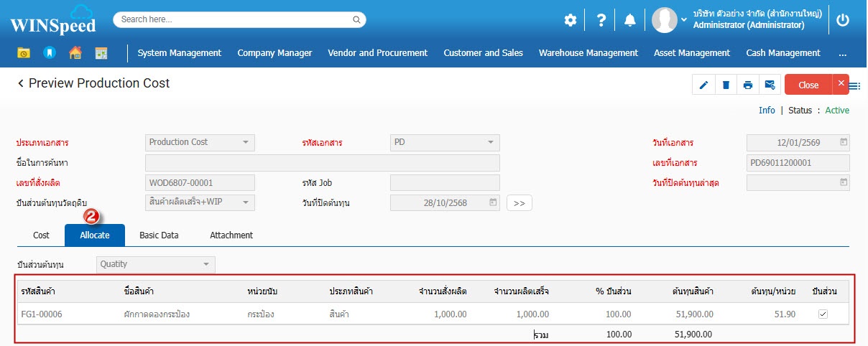This screenshot has width=868, height=346.
Task: Open the notifications bell
Action: pyautogui.click(x=630, y=20)
